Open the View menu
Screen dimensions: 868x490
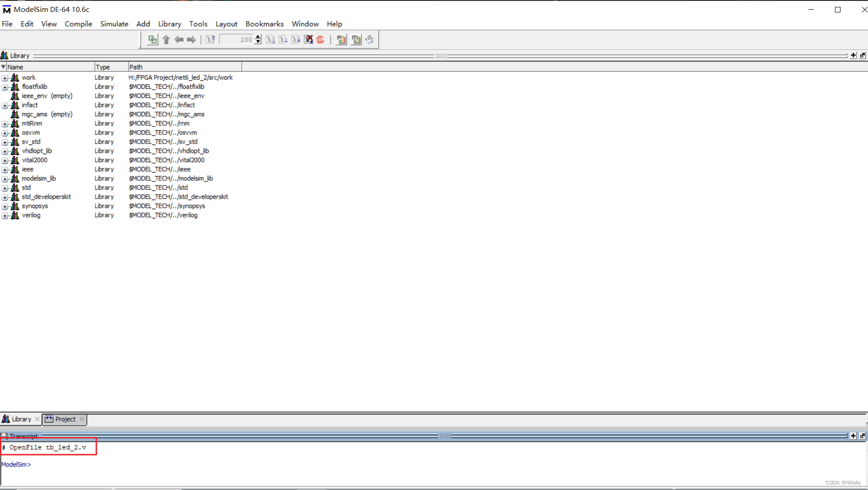[x=49, y=24]
